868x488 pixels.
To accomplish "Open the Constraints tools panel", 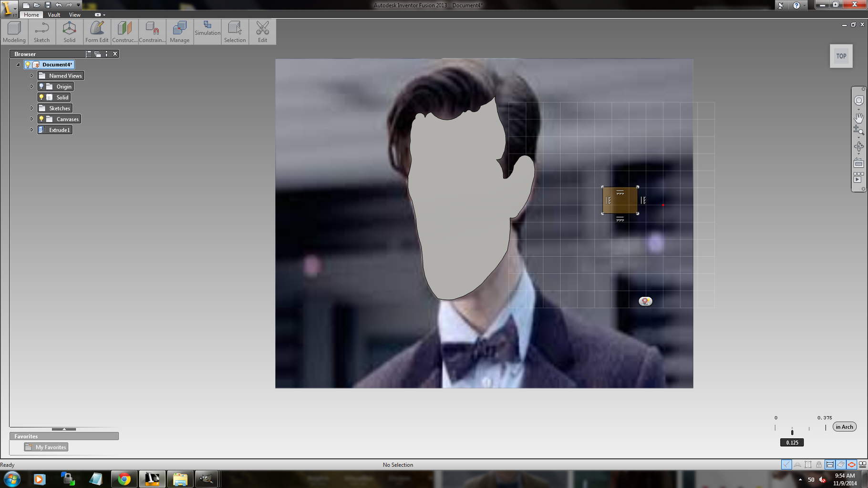I will 152,32.
